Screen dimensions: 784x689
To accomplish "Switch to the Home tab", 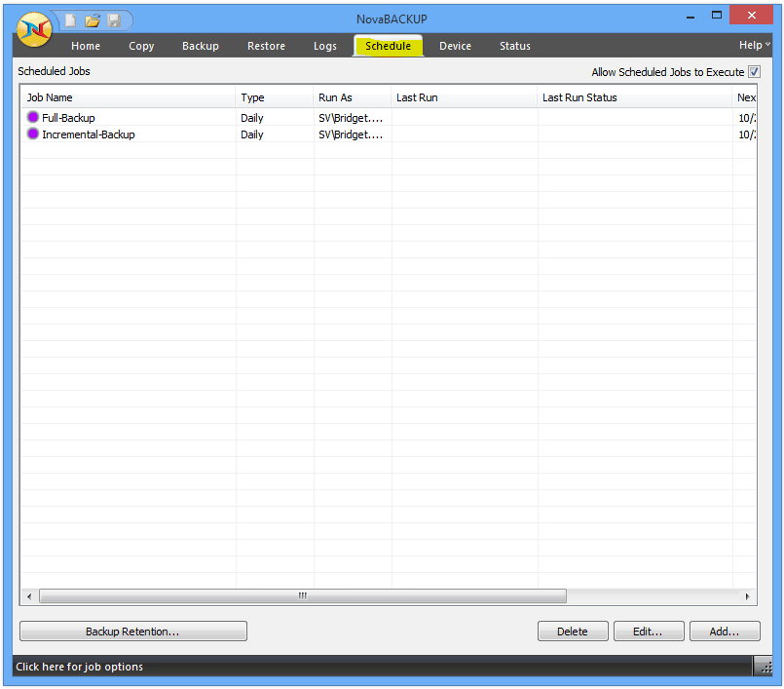I will (86, 46).
